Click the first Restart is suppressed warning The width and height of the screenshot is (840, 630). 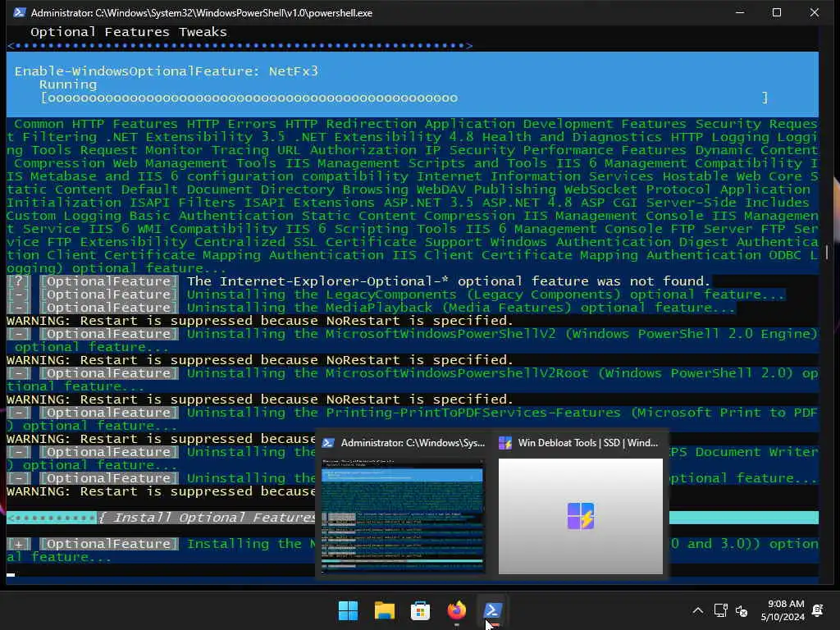point(260,321)
